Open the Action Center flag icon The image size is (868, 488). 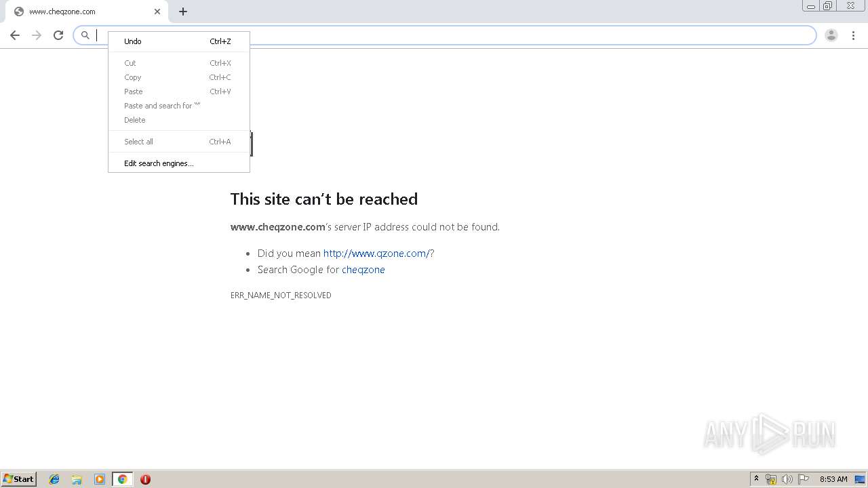[804, 479]
